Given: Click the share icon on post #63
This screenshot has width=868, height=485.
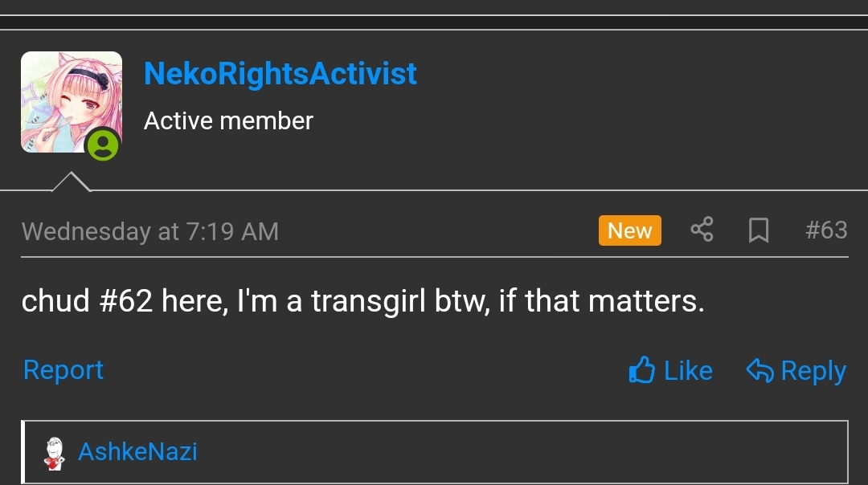Looking at the screenshot, I should pos(702,230).
